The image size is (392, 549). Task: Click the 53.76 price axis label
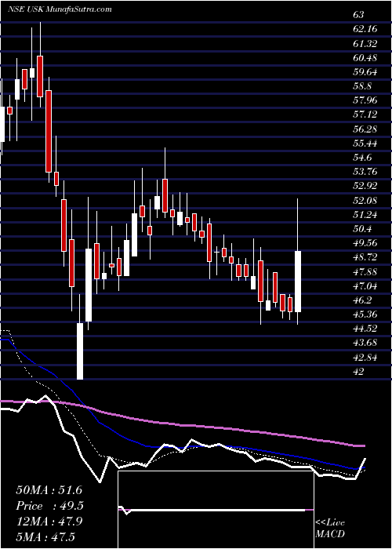pyautogui.click(x=365, y=172)
